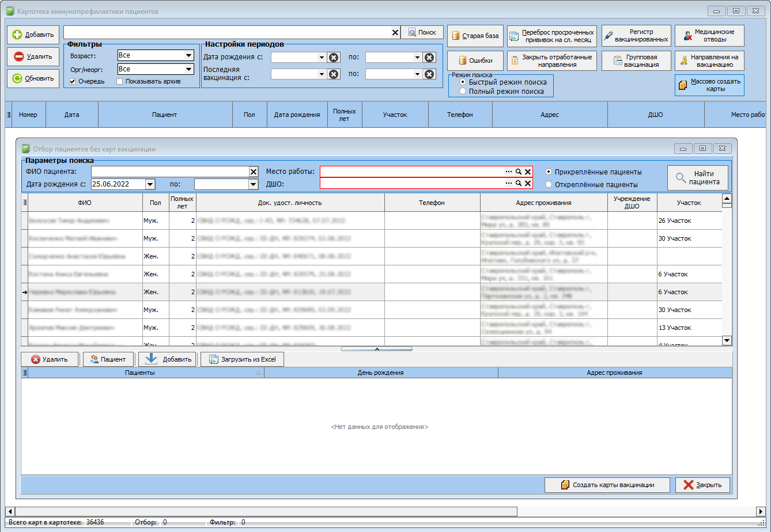The width and height of the screenshot is (771, 532).
Task: Toggle the Очередь checkbox
Action: (x=73, y=81)
